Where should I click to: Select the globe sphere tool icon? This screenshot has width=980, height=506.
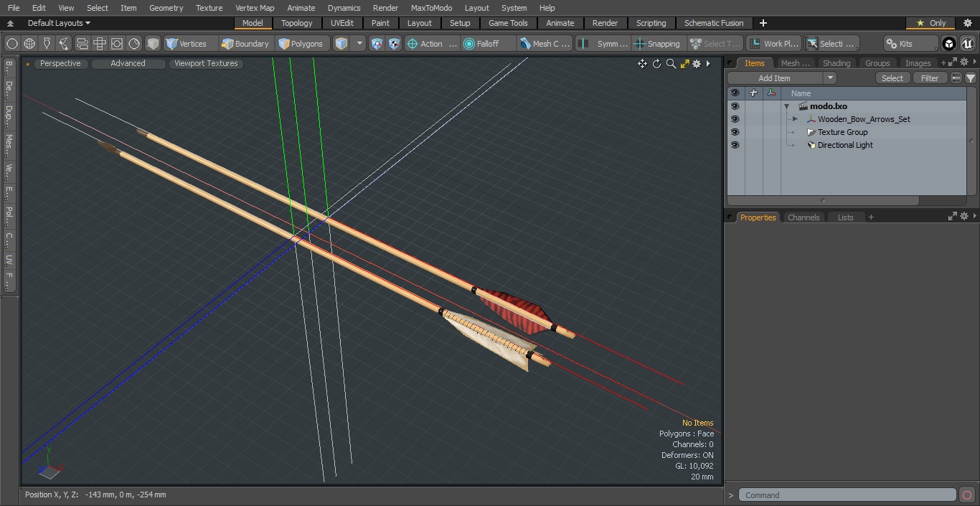pyautogui.click(x=29, y=44)
